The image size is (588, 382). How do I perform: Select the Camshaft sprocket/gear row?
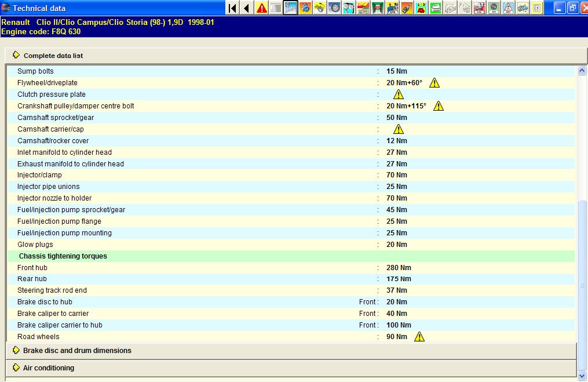tap(291, 118)
